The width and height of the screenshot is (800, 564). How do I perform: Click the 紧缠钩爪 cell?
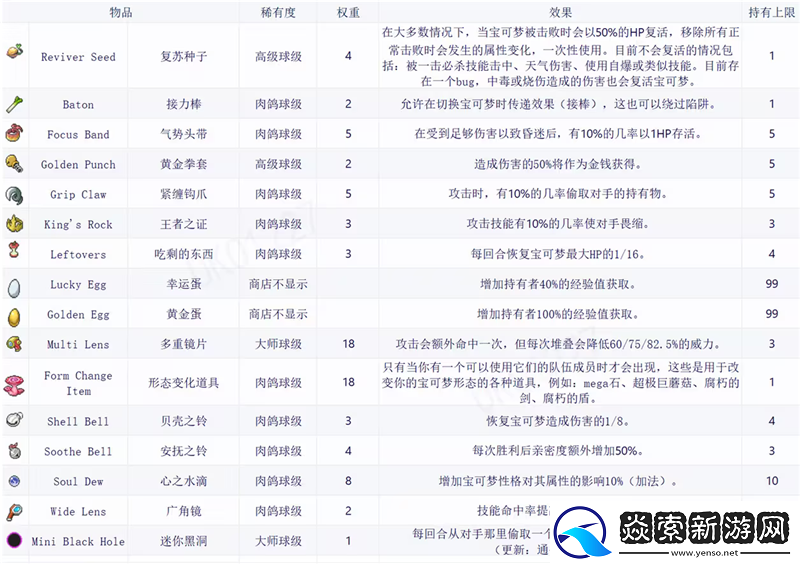tap(184, 194)
